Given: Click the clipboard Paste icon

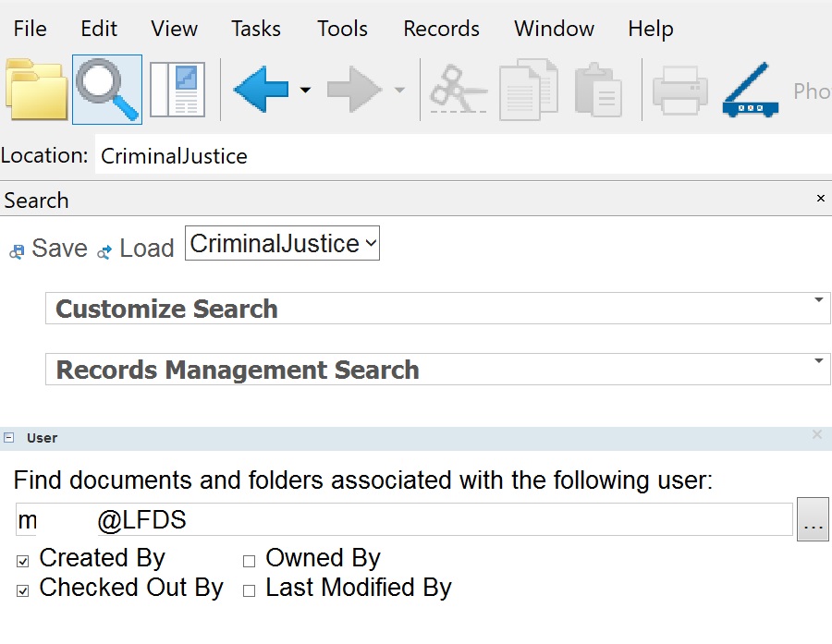Looking at the screenshot, I should click(598, 90).
